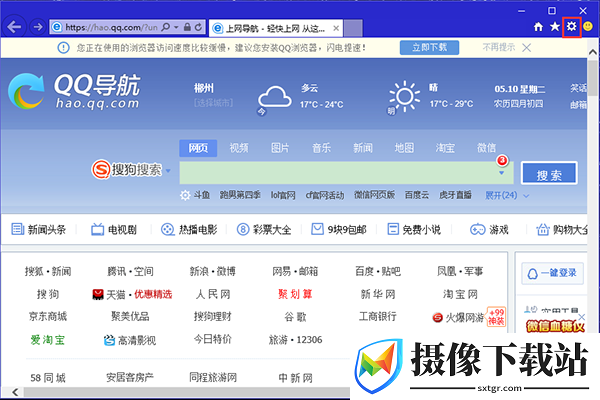The height and width of the screenshot is (400, 600).
Task: Switch to the 视频 search tab
Action: [239, 148]
